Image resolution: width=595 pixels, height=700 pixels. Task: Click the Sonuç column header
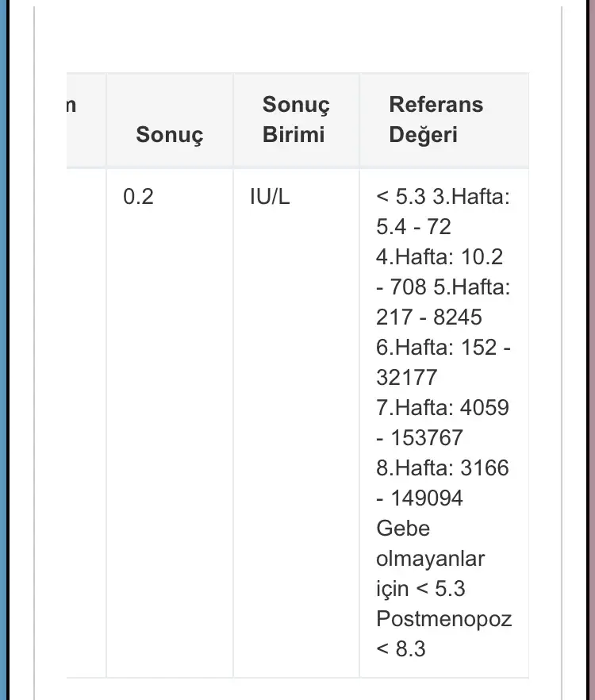pos(169,134)
